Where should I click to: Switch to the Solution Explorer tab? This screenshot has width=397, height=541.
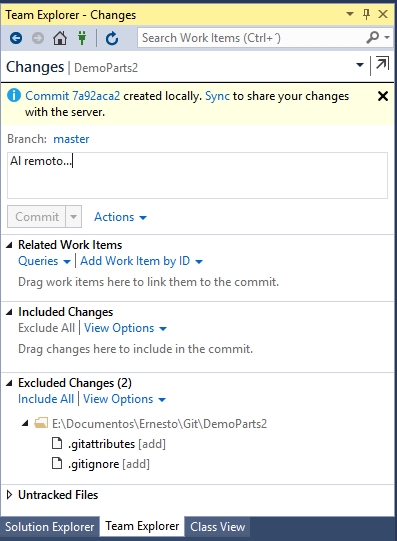click(x=50, y=527)
